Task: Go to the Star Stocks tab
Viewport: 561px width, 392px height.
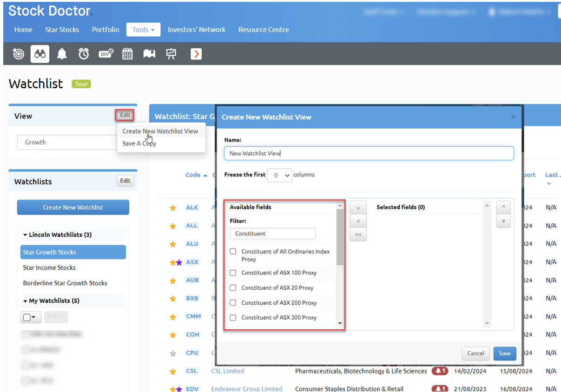Action: [x=62, y=29]
